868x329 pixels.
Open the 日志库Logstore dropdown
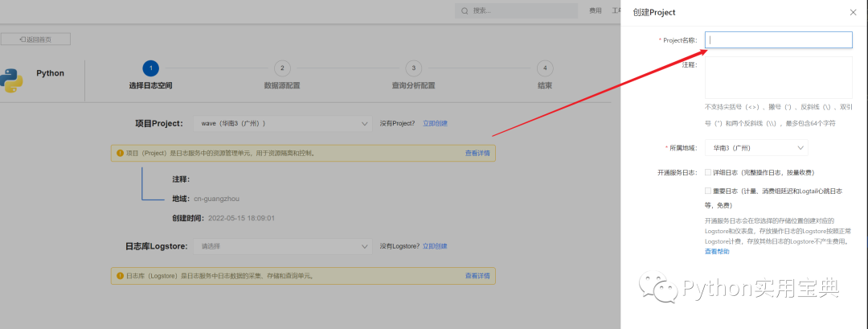282,246
